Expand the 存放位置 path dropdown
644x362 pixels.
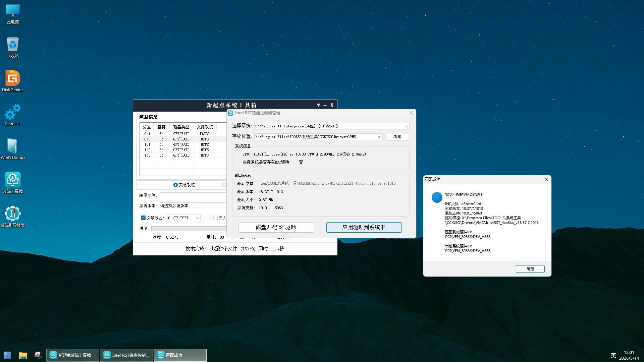click(x=379, y=137)
